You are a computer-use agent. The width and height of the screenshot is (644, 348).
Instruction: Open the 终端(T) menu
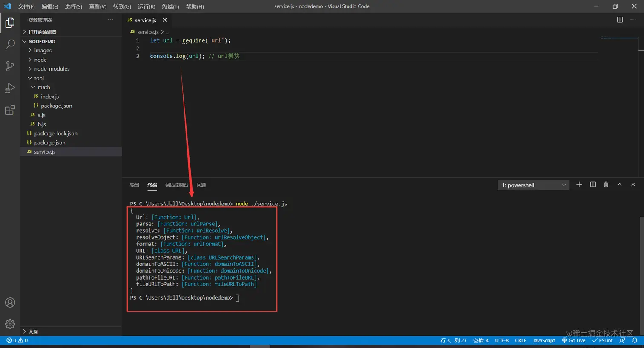tap(170, 6)
